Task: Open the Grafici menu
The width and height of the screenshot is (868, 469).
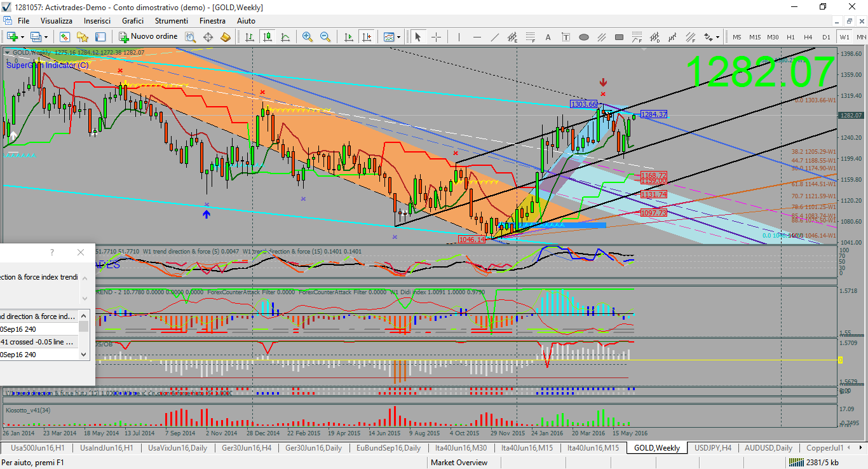Action: point(133,21)
